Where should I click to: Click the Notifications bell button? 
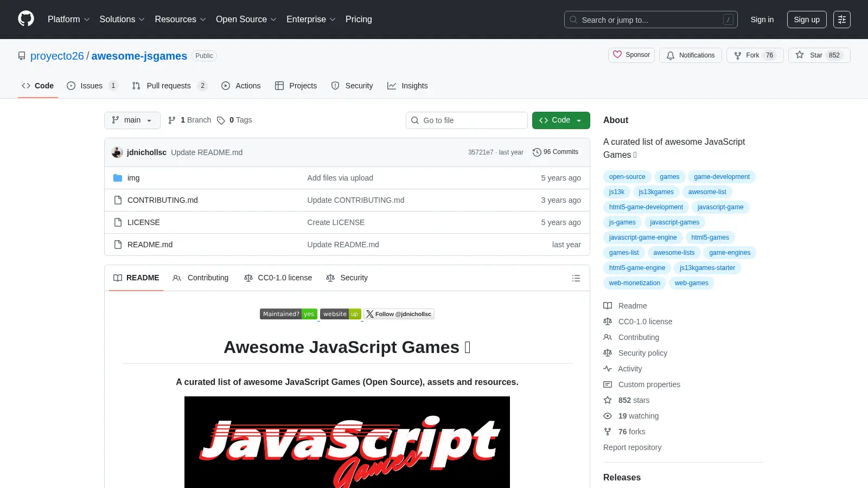[691, 55]
